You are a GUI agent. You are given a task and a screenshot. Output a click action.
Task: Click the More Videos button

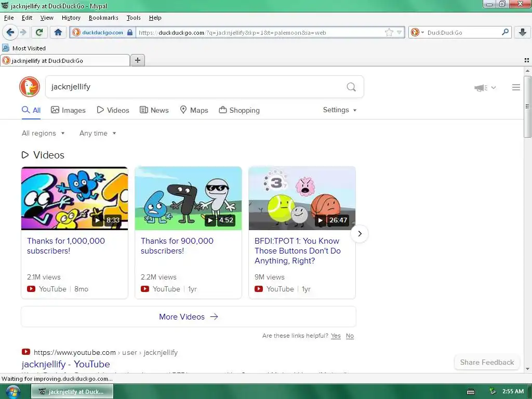click(189, 316)
